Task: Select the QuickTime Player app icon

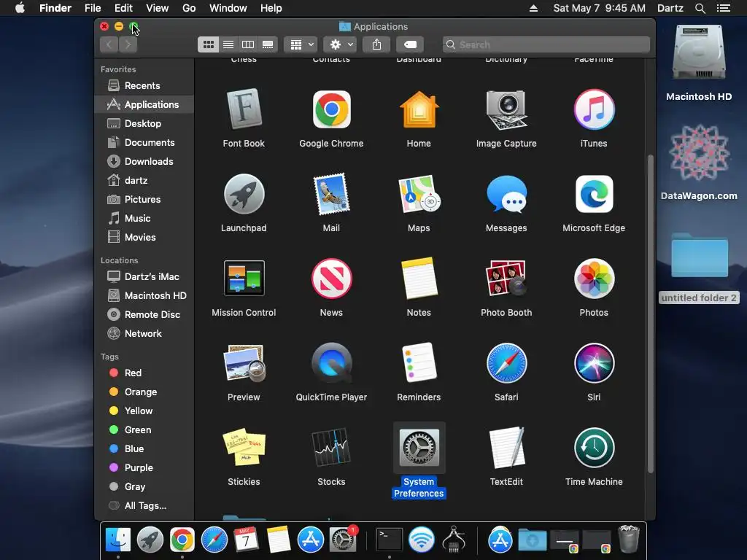Action: [332, 363]
